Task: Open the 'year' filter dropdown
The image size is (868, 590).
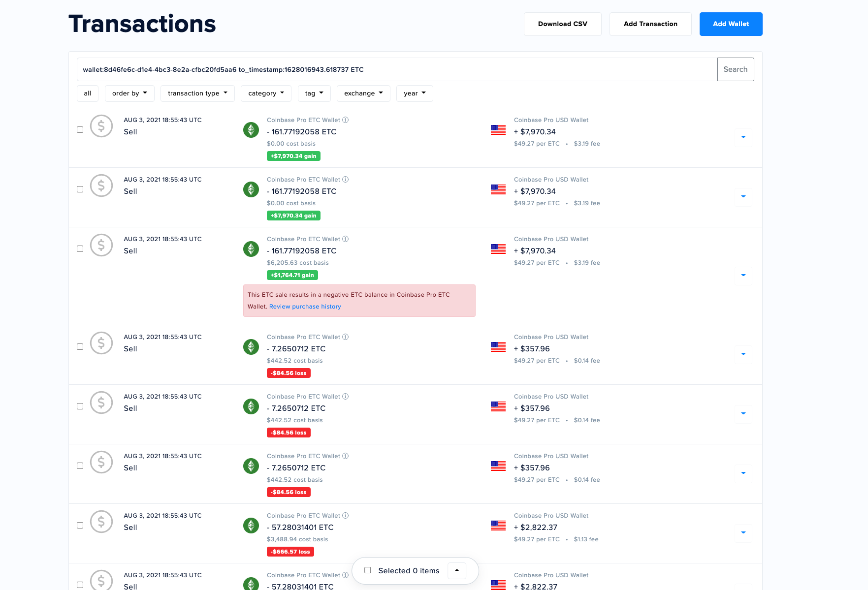Action: point(415,93)
